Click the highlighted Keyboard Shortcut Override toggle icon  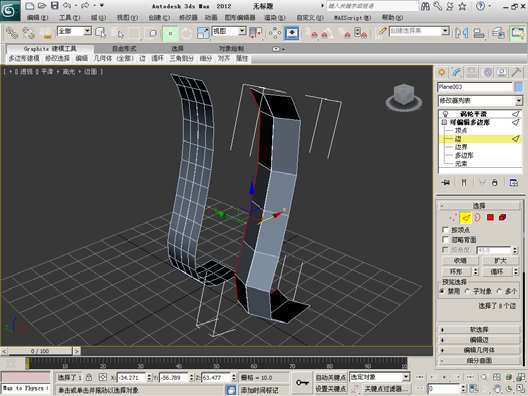[x=292, y=33]
